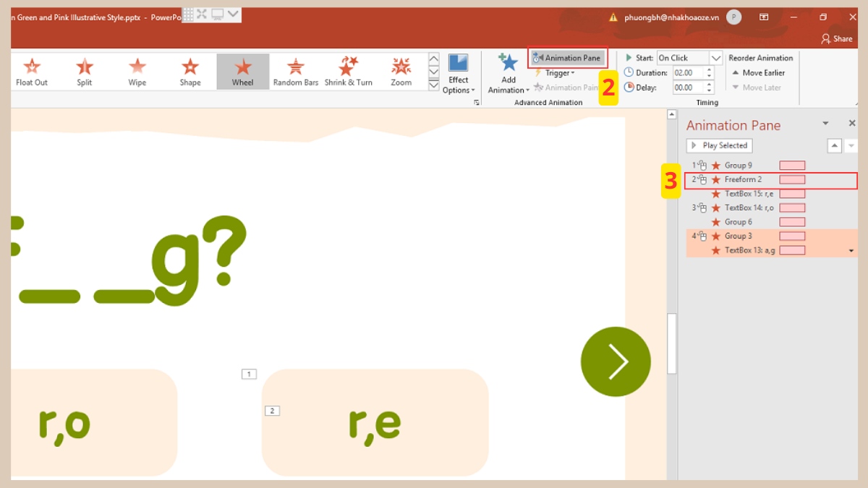Increase Duration using the stepper arrow
868x488 pixels.
pos(709,69)
